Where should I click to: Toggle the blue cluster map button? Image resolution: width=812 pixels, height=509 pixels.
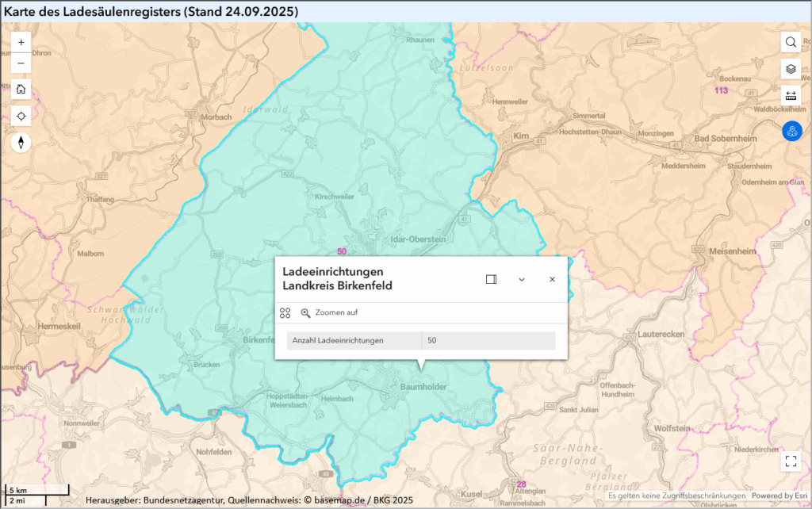tap(791, 132)
